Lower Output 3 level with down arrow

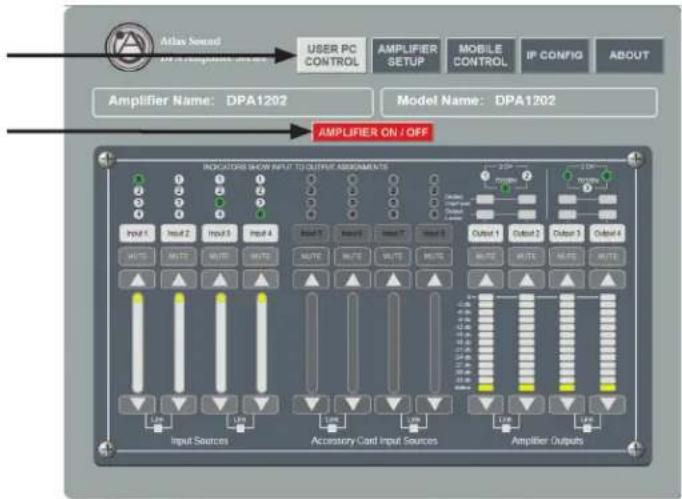pos(567,405)
